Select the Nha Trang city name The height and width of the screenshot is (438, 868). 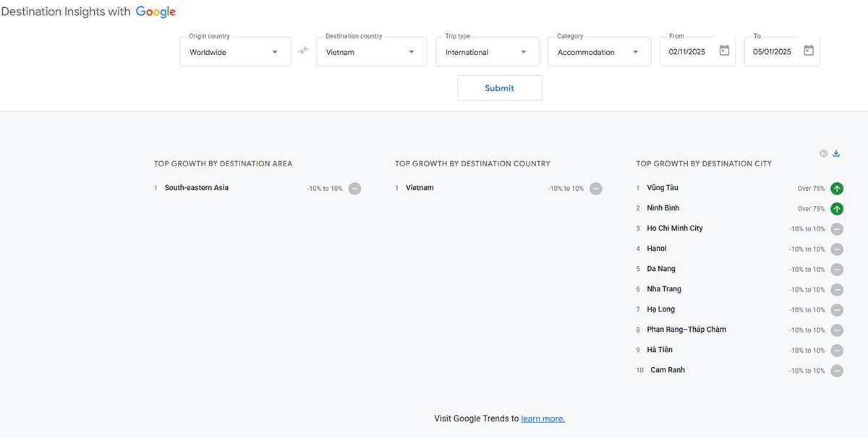click(x=664, y=289)
